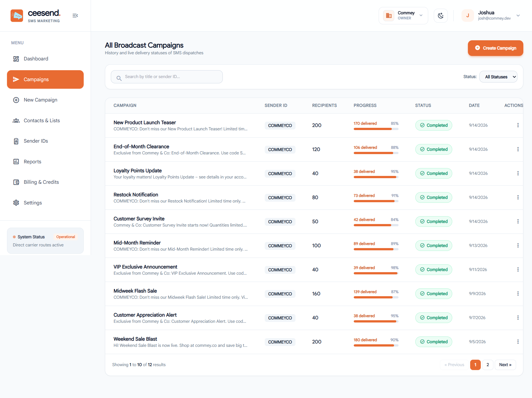Open actions menu for New Product Launch Teaser

pyautogui.click(x=518, y=125)
